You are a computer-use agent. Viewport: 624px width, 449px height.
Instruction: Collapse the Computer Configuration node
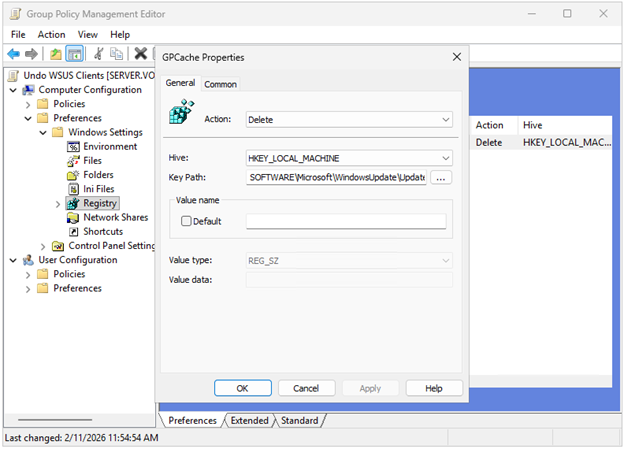pyautogui.click(x=13, y=90)
